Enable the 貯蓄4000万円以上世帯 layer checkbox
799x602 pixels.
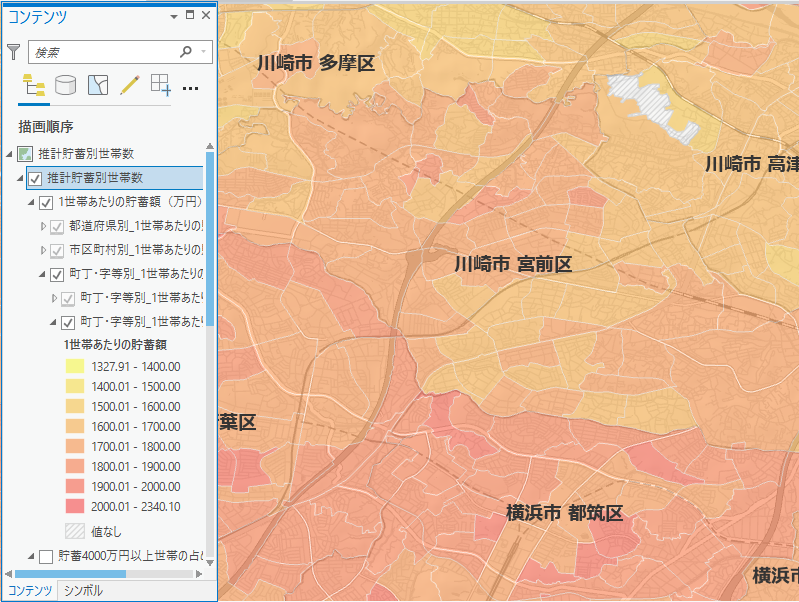(x=45, y=556)
